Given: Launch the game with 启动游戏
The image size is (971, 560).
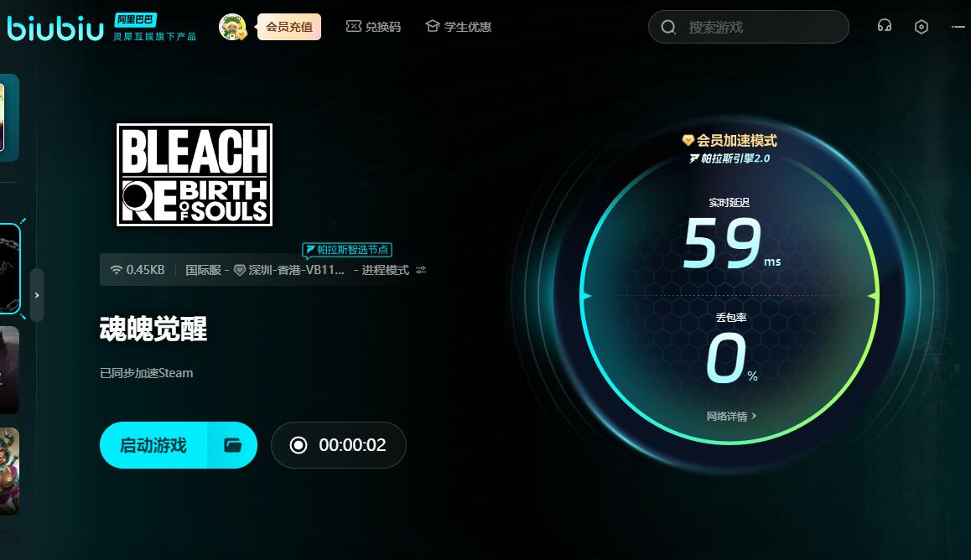Looking at the screenshot, I should coord(153,445).
